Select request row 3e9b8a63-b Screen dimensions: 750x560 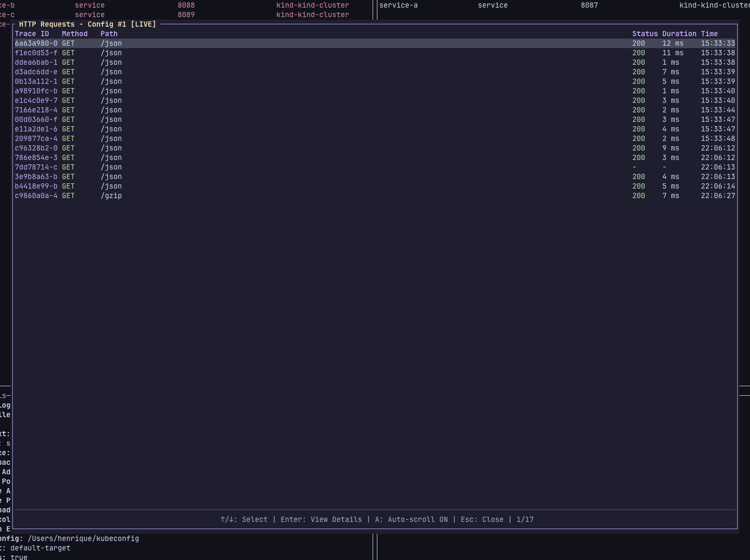(375, 177)
